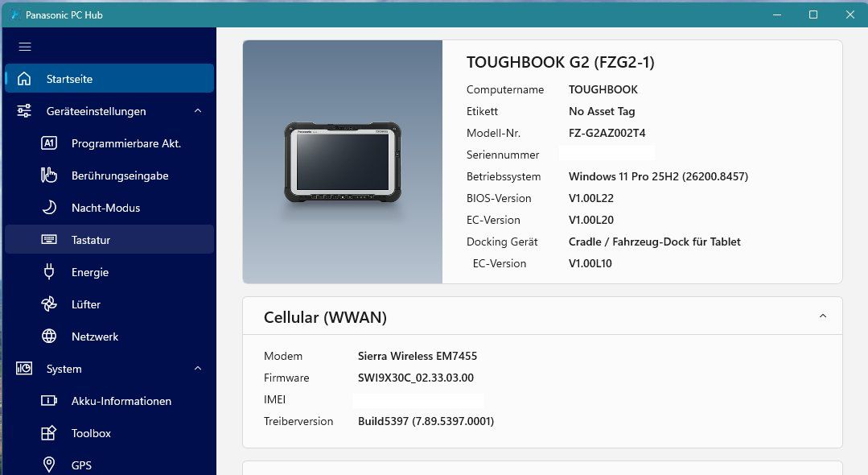Click the Betriebssystem label
Image resolution: width=868 pixels, height=475 pixels.
tap(504, 176)
